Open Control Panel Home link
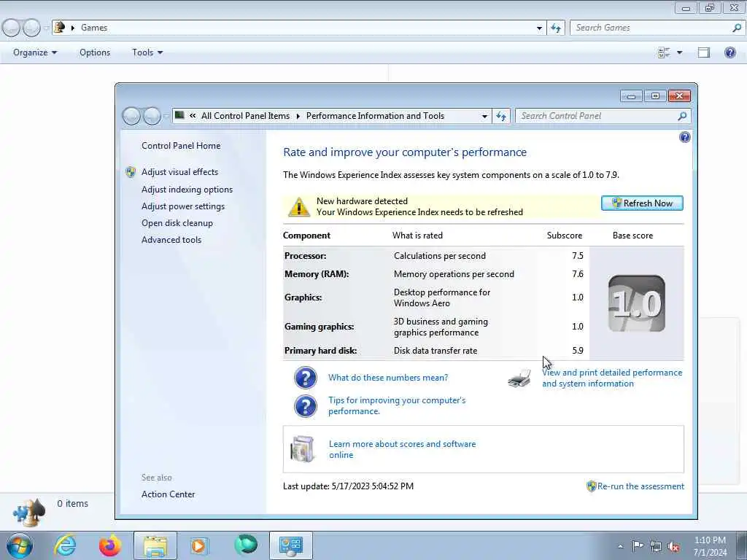Screen dimensions: 747x560 coord(181,146)
